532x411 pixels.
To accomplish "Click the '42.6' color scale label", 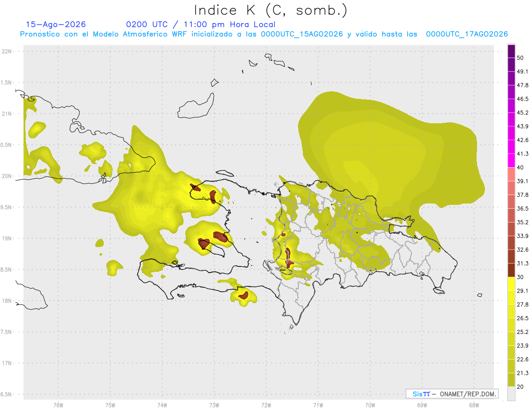I will (x=523, y=140).
